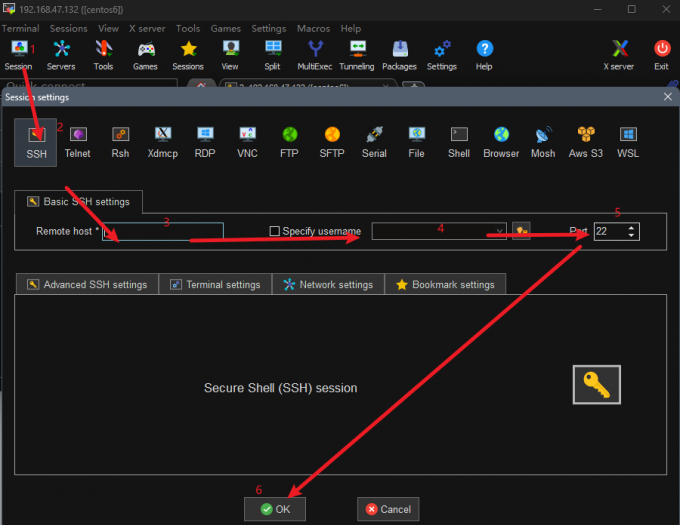Open the Help toolbar icon
Image resolution: width=680 pixels, height=525 pixels.
click(x=484, y=55)
